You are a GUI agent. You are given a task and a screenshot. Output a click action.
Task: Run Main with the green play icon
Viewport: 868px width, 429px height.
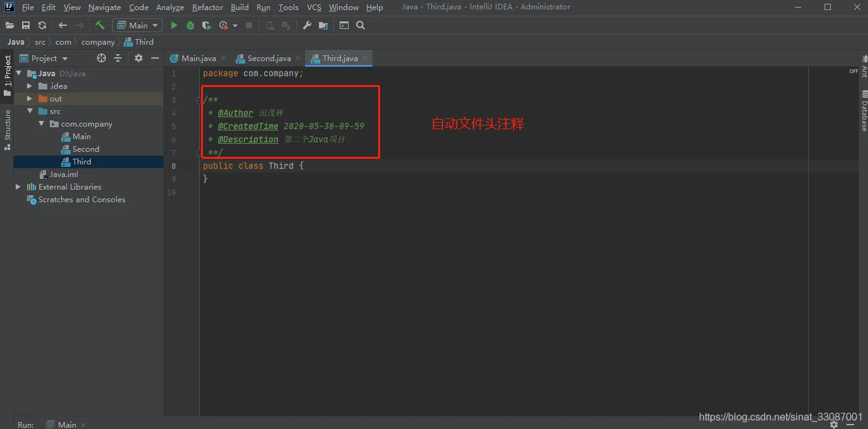point(174,25)
